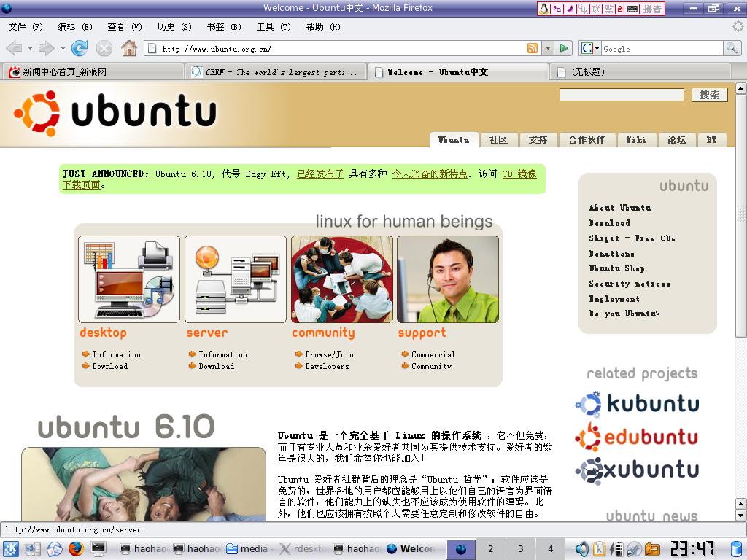This screenshot has height=560, width=747.
Task: Click the search magnifier icon
Action: click(x=732, y=47)
